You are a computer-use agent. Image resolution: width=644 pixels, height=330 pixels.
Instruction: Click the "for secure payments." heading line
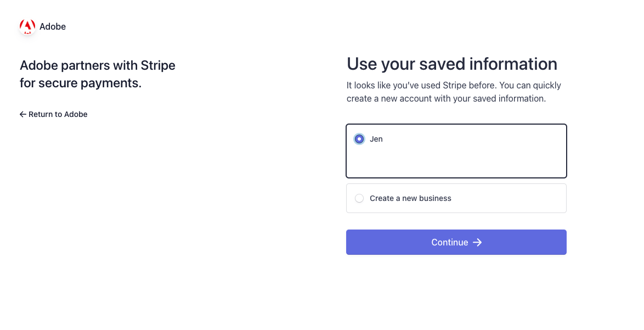[x=81, y=83]
